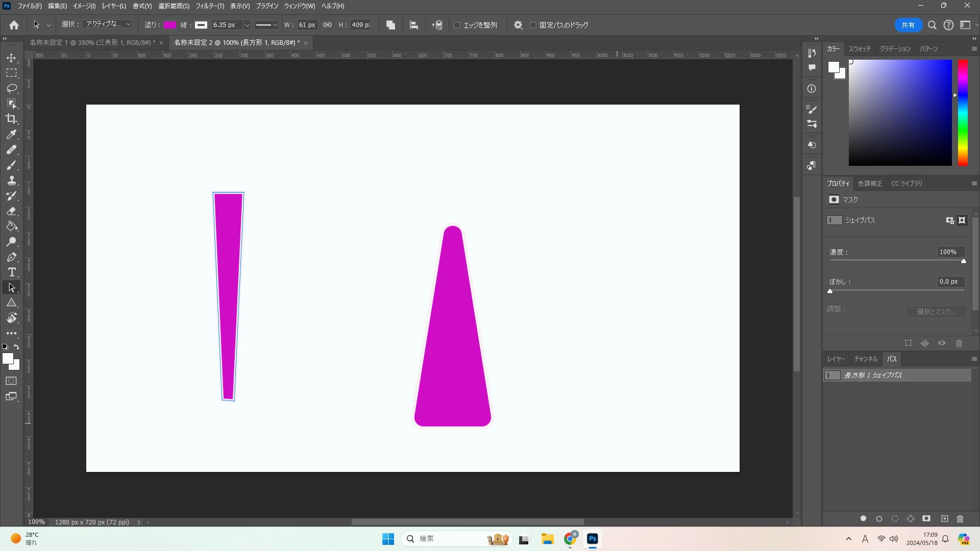Select the Lasso tool
The width and height of the screenshot is (980, 551).
[11, 88]
